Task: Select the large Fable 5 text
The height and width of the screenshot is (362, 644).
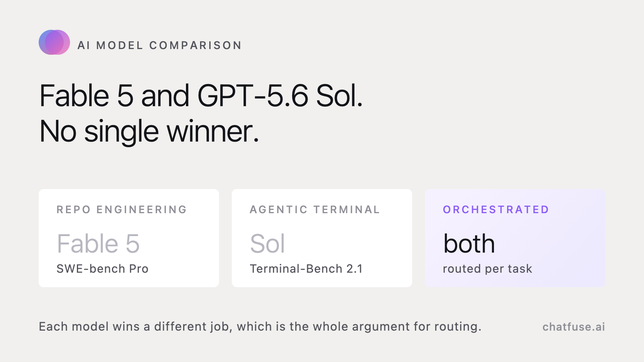Action: coord(98,244)
